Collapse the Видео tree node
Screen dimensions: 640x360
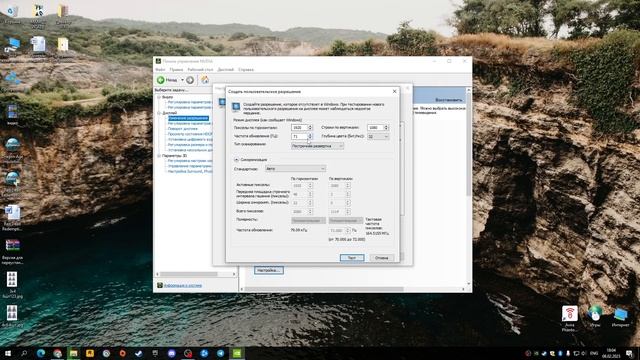coord(159,97)
